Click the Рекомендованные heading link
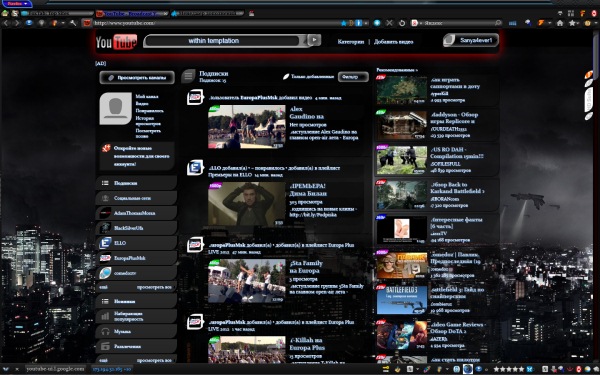This screenshot has width=600, height=375. [397, 70]
